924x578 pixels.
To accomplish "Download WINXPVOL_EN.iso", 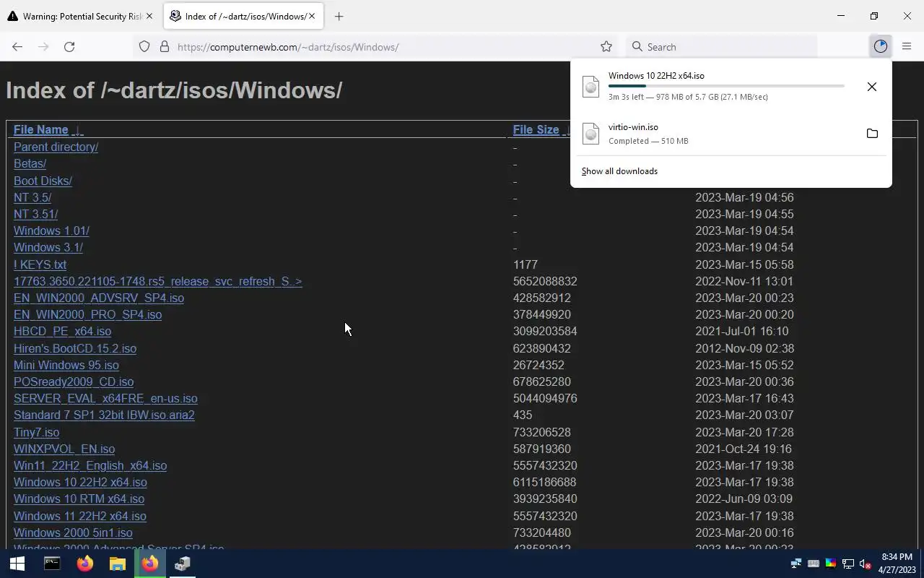I will (64, 449).
